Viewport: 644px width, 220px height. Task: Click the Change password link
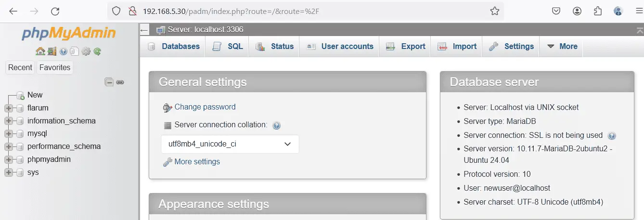[205, 107]
